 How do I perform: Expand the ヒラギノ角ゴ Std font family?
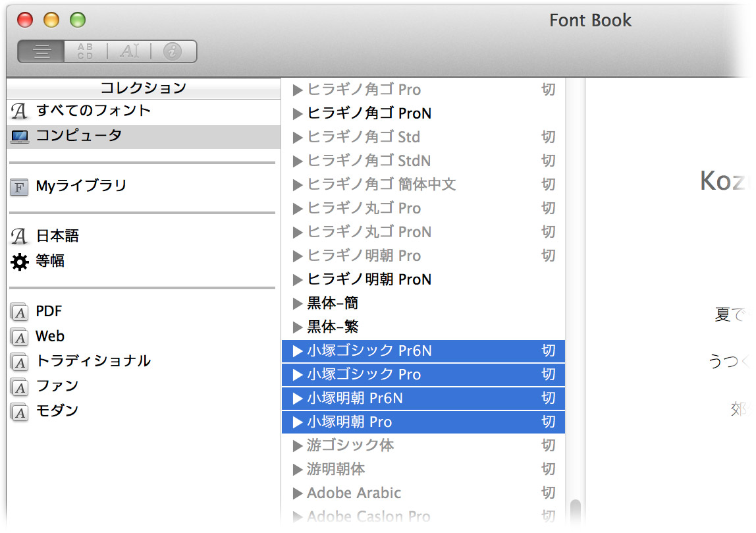pyautogui.click(x=298, y=138)
